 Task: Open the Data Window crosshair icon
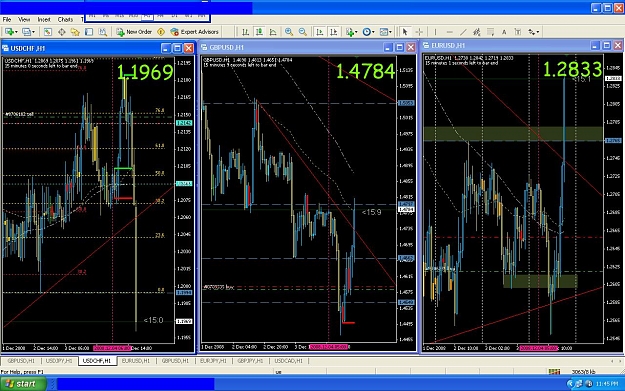click(61, 32)
